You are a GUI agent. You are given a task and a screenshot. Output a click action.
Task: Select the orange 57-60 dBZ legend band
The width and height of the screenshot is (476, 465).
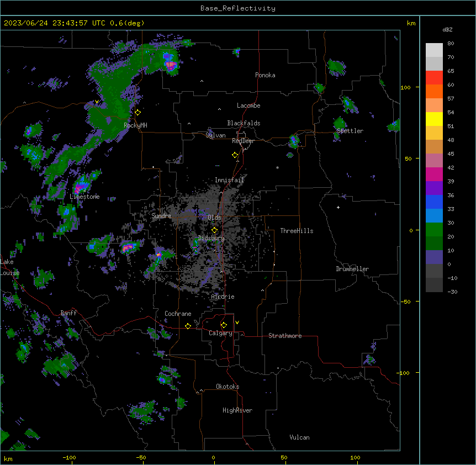[x=434, y=91]
